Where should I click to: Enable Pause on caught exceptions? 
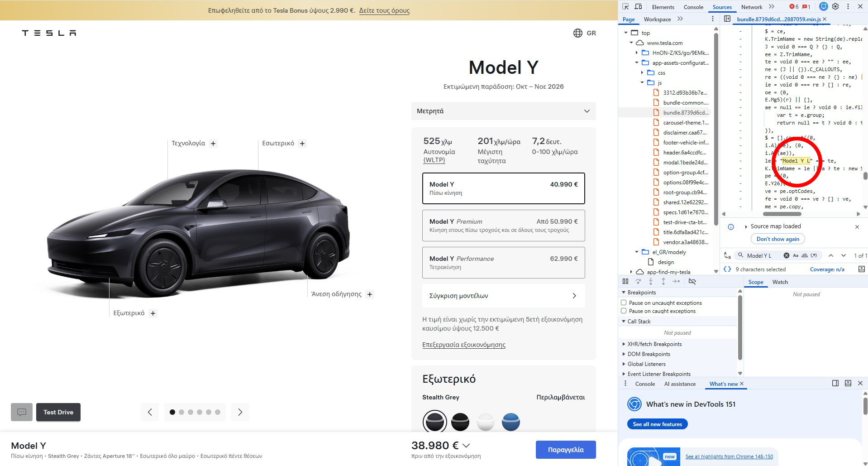(x=624, y=311)
